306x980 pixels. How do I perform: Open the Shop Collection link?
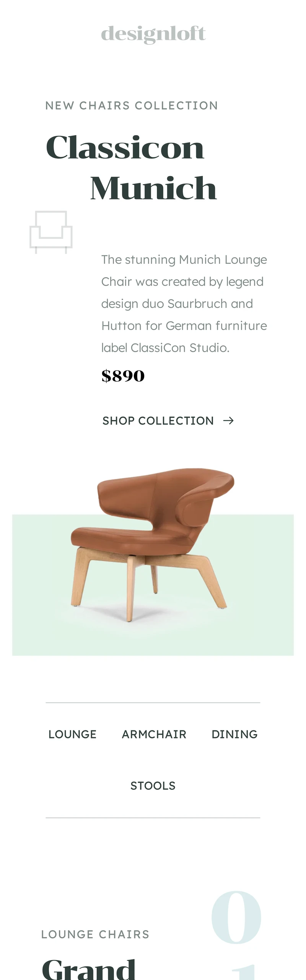coord(168,421)
